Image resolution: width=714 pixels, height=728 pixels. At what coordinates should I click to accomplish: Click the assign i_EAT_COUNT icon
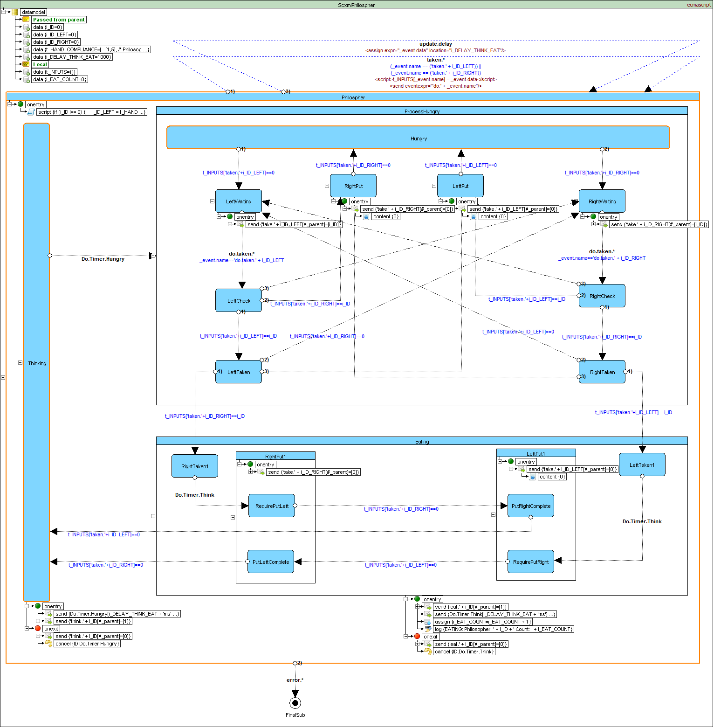428,622
